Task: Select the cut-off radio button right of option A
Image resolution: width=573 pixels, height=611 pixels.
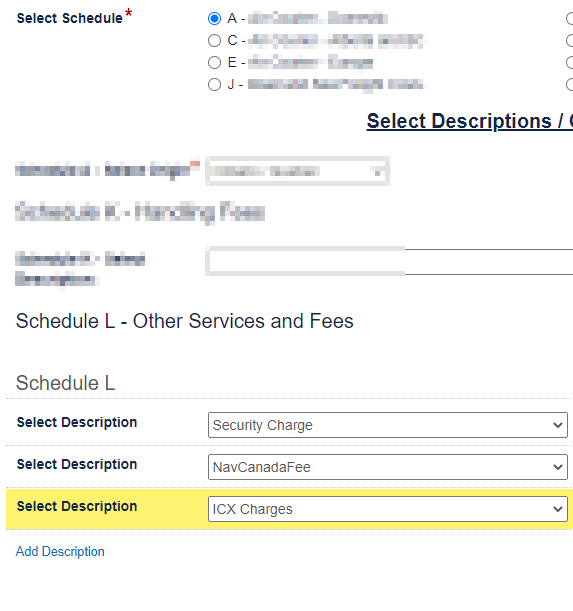Action: (x=570, y=18)
